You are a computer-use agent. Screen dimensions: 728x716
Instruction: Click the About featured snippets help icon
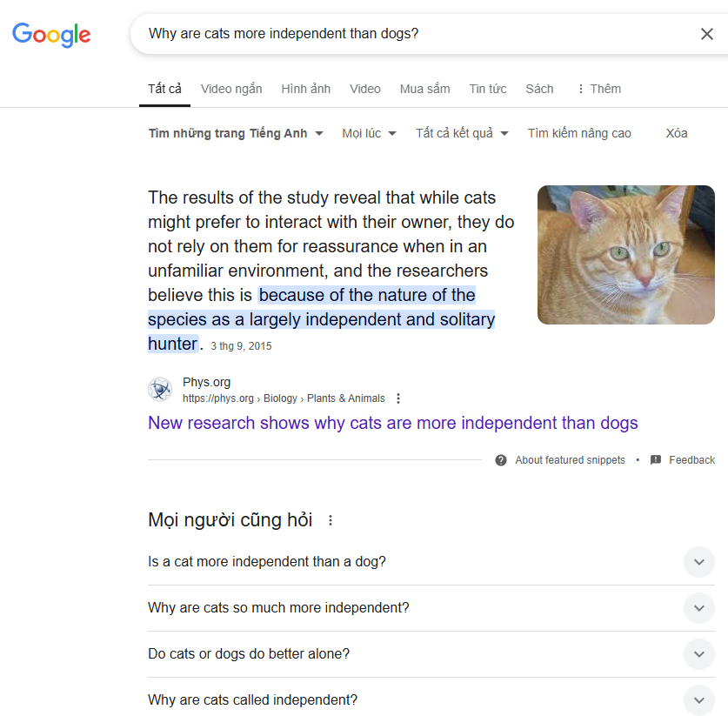pos(501,460)
